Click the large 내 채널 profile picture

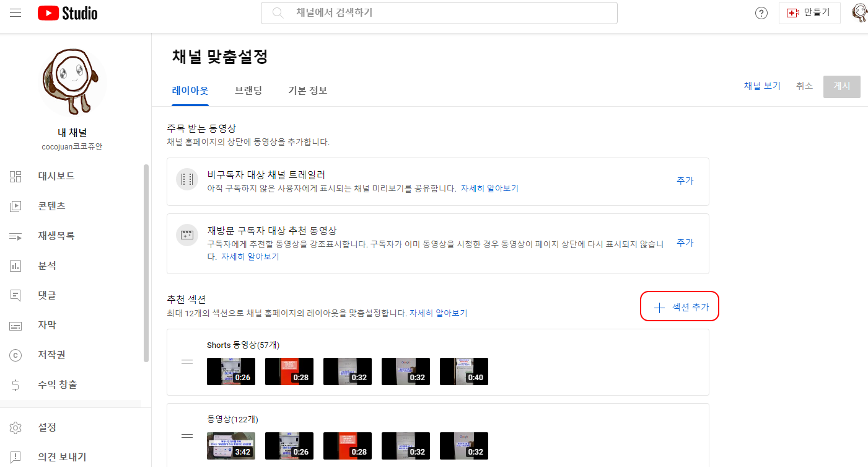(72, 82)
